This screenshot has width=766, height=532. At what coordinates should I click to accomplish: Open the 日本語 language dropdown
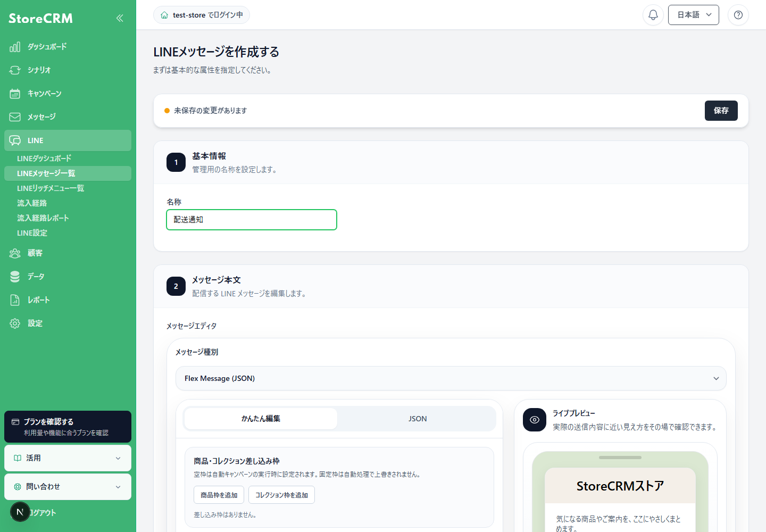pyautogui.click(x=694, y=15)
